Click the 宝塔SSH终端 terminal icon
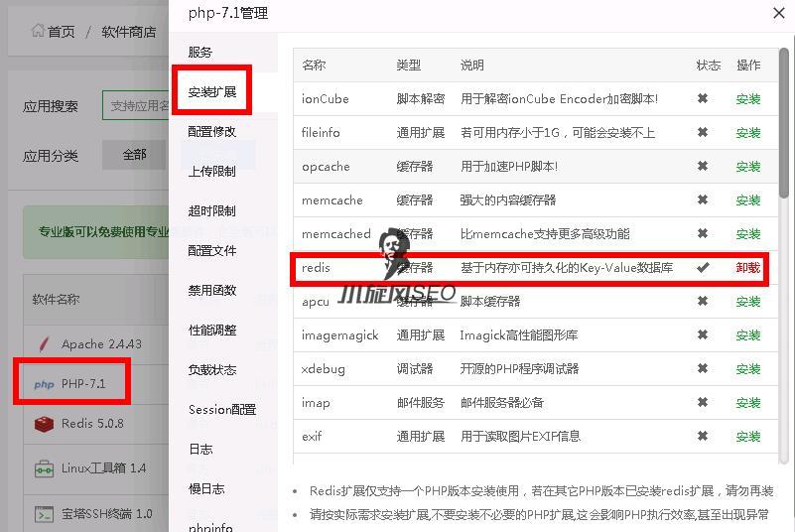The width and height of the screenshot is (795, 532). coord(44,514)
